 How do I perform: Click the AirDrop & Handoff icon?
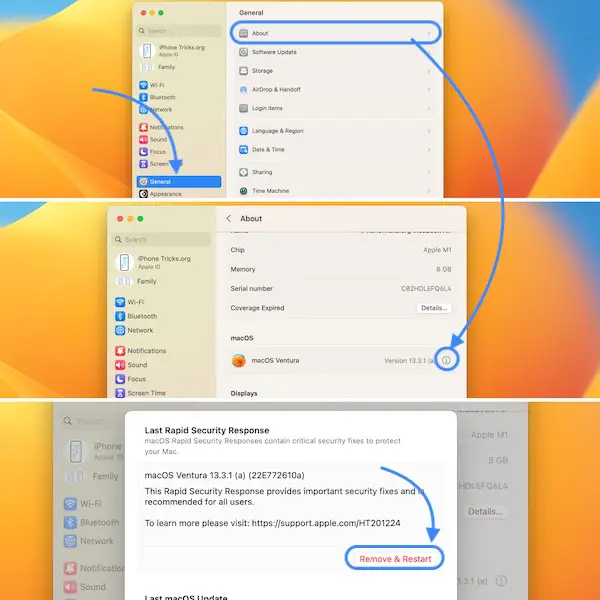[243, 89]
